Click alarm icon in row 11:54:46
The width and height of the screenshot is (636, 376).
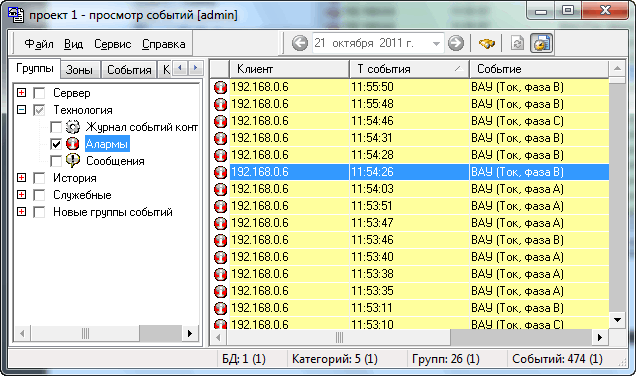(220, 121)
